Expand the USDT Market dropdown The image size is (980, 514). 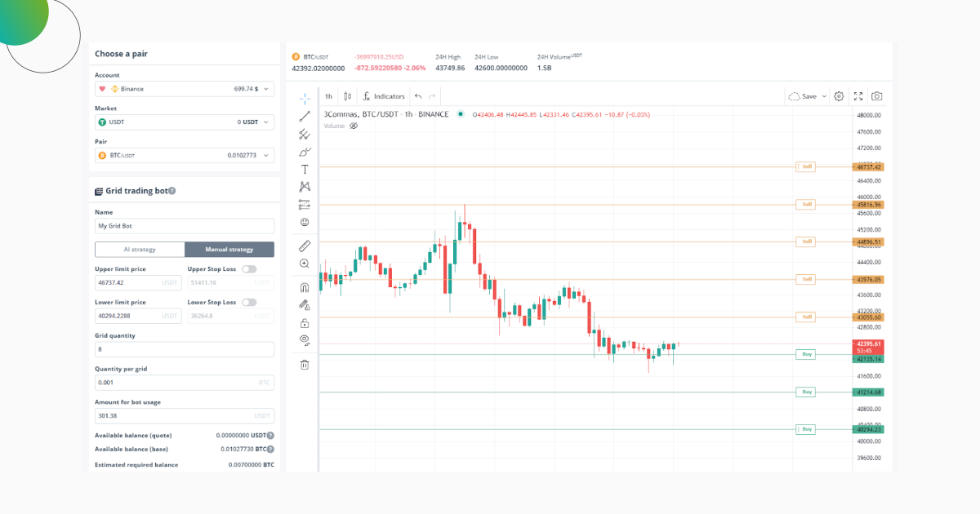coord(184,122)
